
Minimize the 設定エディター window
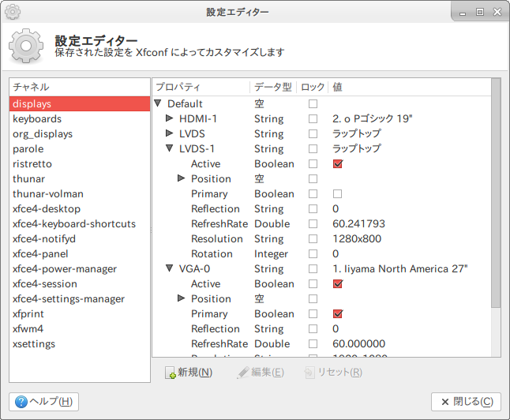tap(463, 13)
